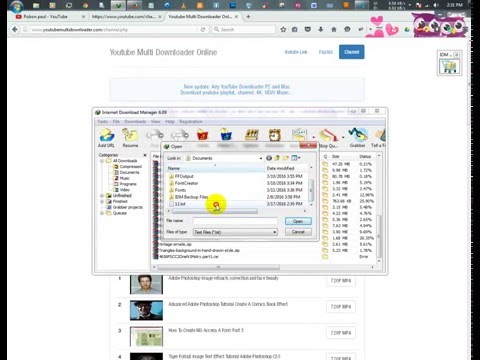This screenshot has height=360, width=480.
Task: Click the Start Queue icon in IDM
Action: click(299, 135)
